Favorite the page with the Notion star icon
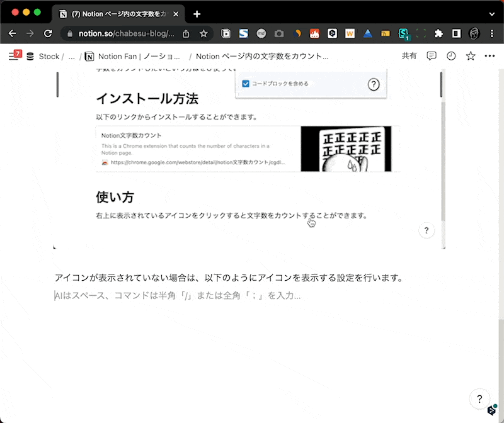Image resolution: width=504 pixels, height=423 pixels. (x=471, y=56)
